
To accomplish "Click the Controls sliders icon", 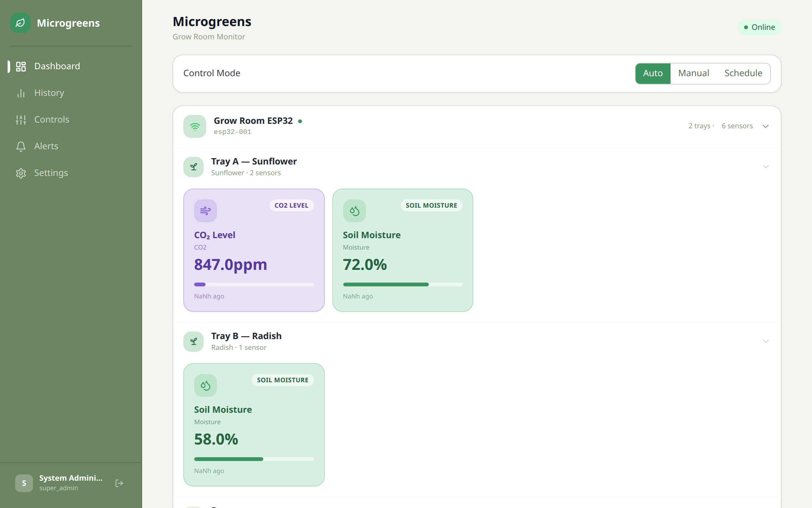I will tap(21, 120).
